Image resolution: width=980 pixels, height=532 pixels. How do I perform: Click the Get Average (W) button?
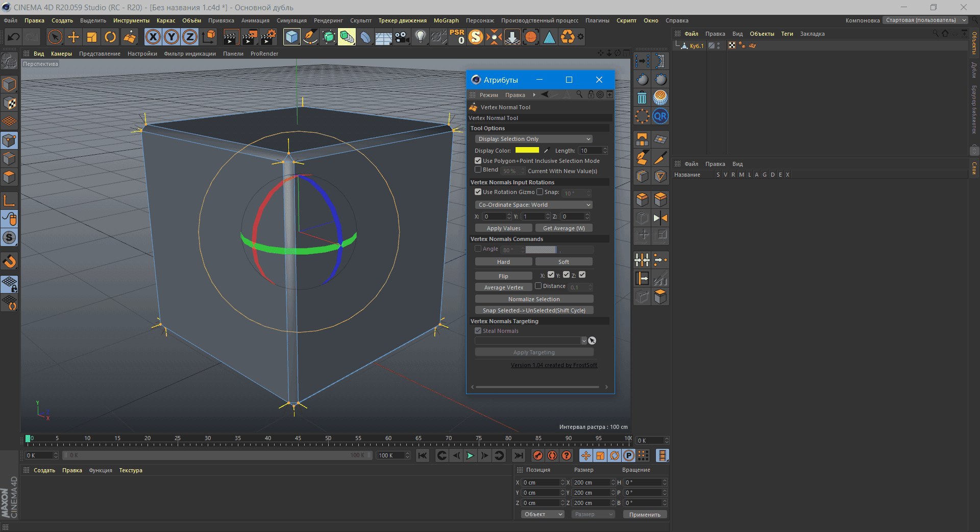(x=564, y=228)
